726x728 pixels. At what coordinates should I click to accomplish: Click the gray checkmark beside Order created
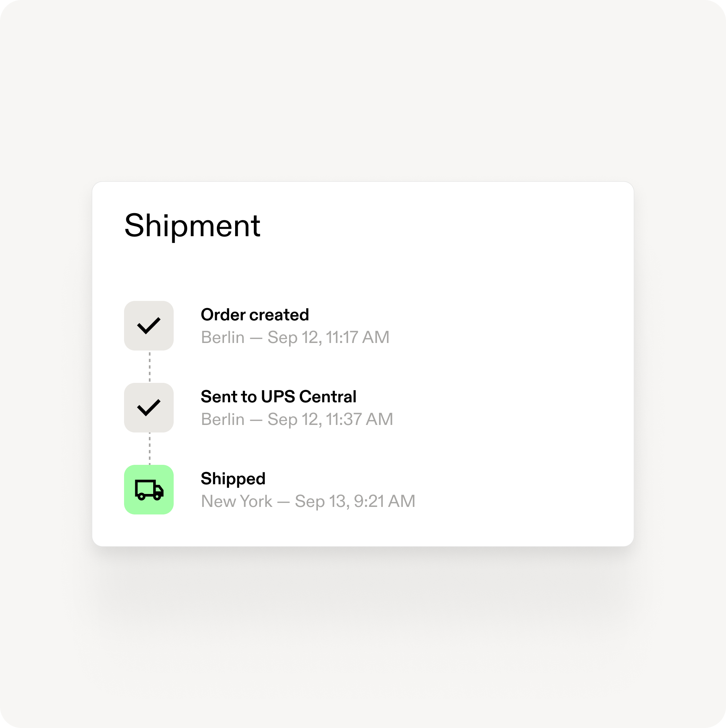[x=149, y=326]
